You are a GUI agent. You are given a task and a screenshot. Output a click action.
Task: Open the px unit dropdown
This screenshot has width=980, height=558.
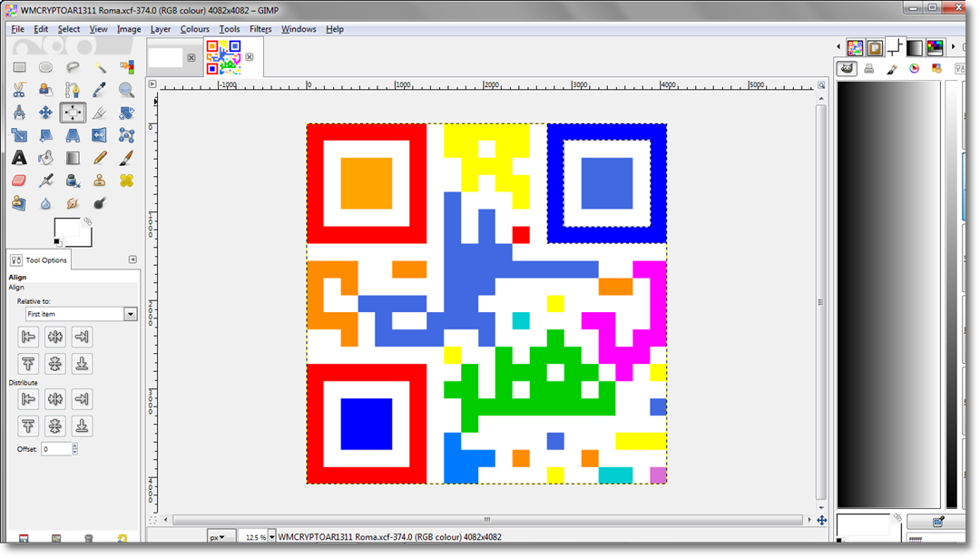[x=221, y=537]
